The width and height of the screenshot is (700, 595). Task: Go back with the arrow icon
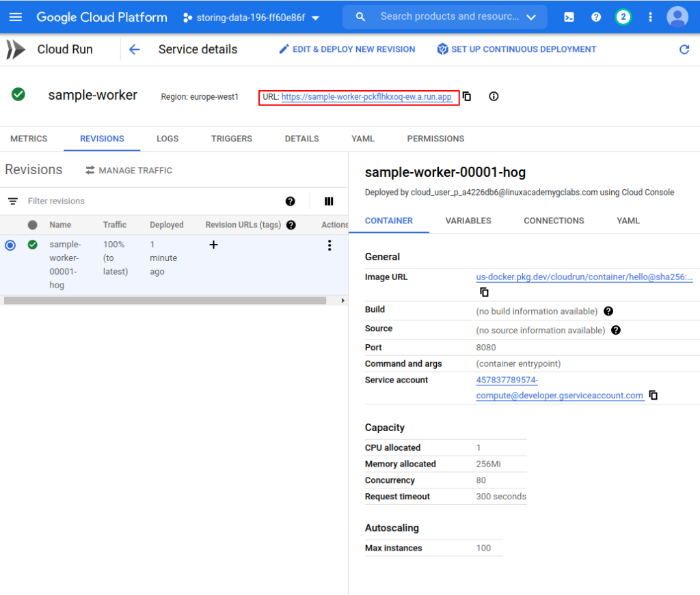(x=134, y=49)
